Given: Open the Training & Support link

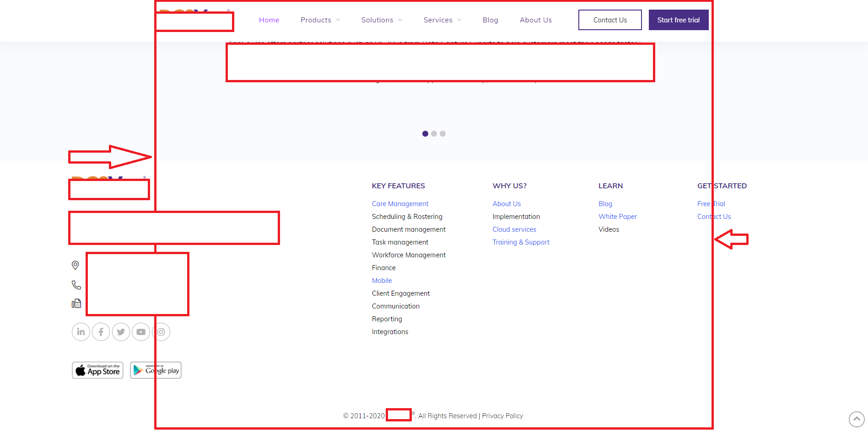Looking at the screenshot, I should click(x=521, y=242).
